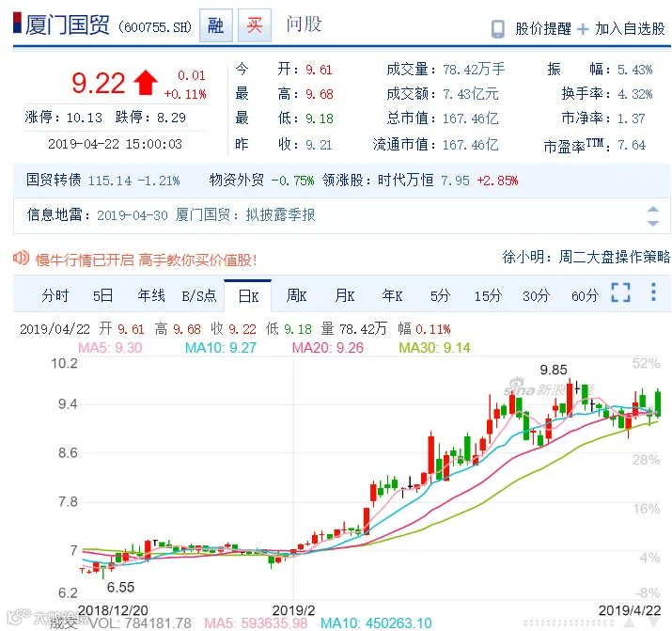Select the 60分 interval tab

(x=585, y=295)
